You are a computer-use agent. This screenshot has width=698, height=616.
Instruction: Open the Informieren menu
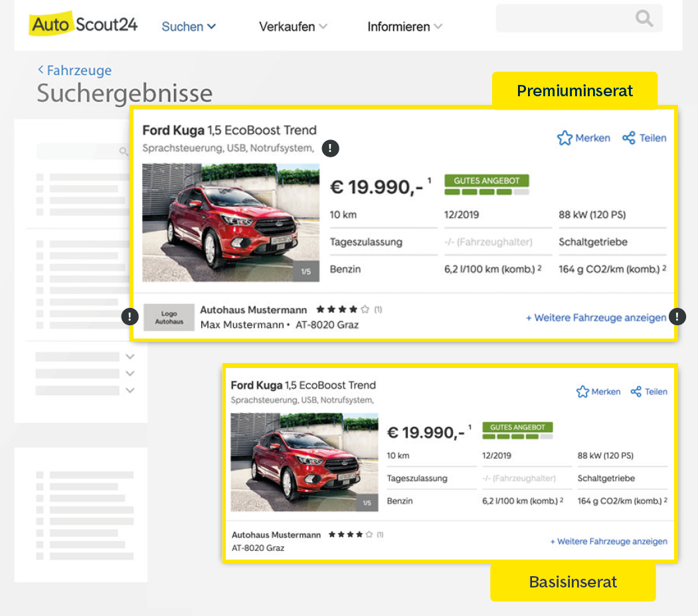coord(404,27)
